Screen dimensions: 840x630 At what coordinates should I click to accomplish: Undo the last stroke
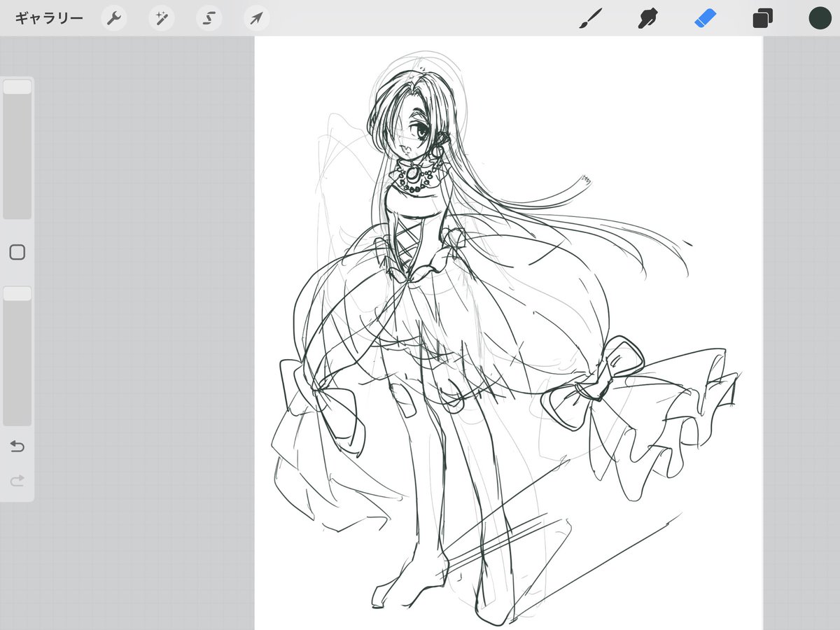(17, 446)
